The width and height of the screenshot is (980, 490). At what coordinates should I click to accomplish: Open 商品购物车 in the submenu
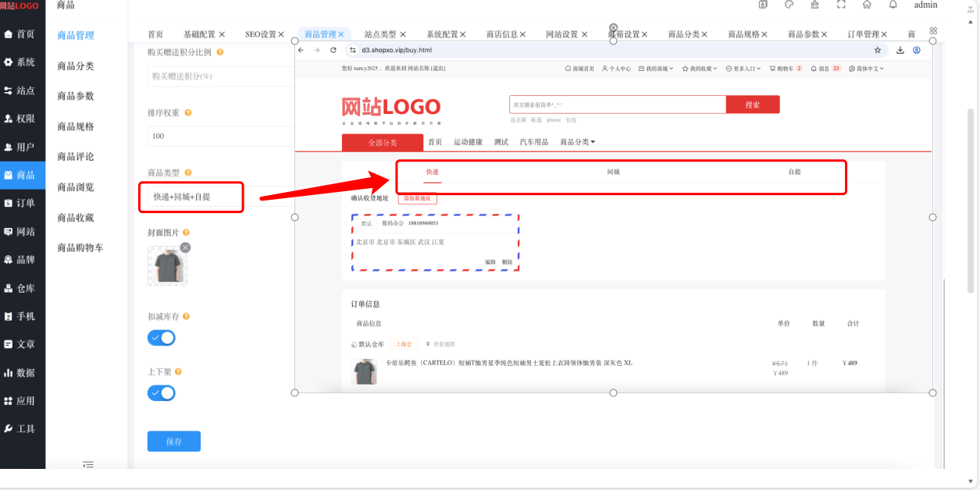click(80, 248)
